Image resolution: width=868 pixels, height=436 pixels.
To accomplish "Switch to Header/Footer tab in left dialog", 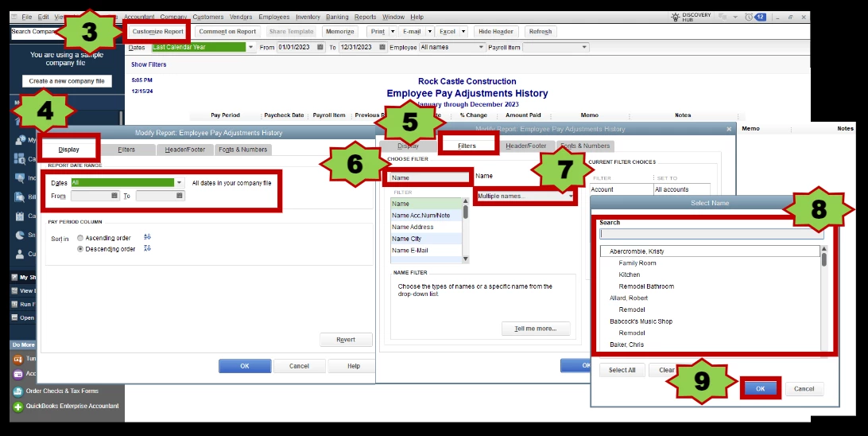I will (x=185, y=150).
